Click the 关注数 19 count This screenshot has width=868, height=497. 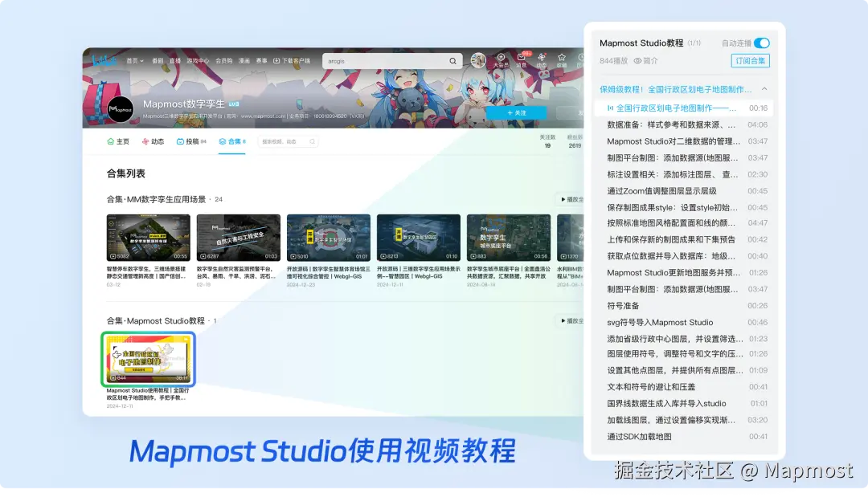547,141
